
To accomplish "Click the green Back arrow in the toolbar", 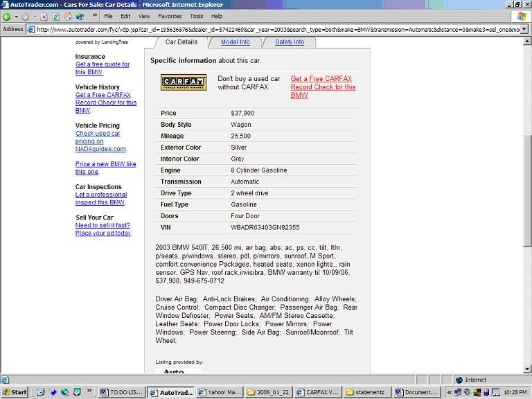I will click(6, 17).
